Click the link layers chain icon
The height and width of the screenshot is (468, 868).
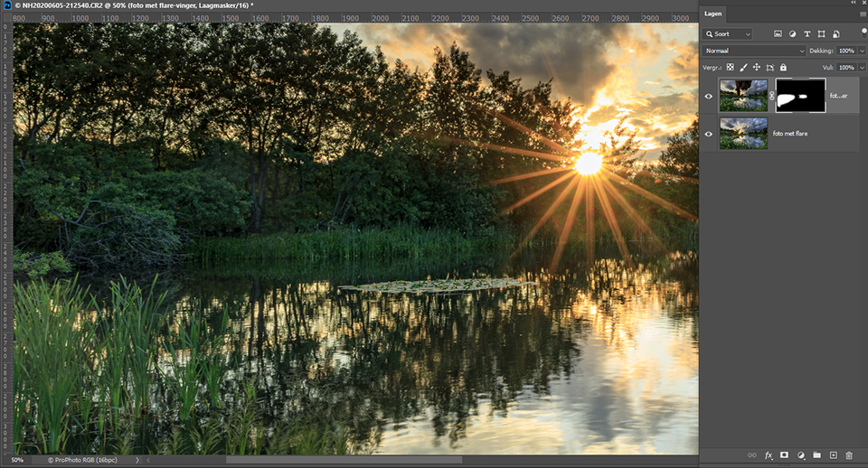pos(751,455)
